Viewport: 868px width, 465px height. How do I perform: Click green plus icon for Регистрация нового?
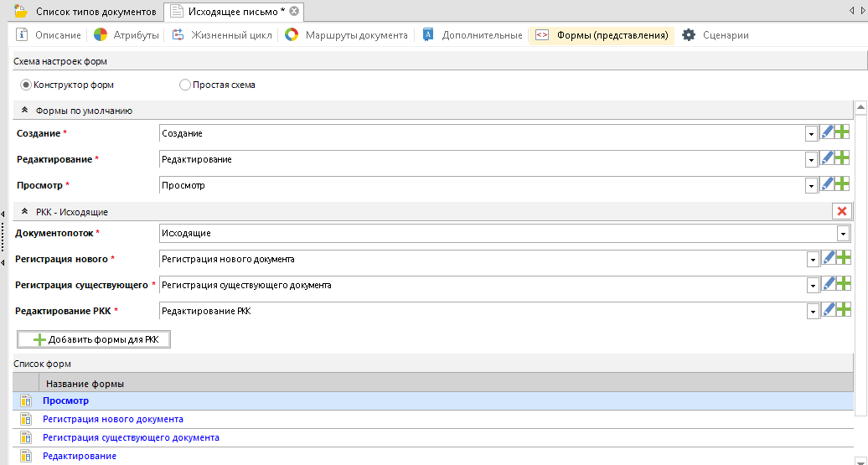coord(842,259)
